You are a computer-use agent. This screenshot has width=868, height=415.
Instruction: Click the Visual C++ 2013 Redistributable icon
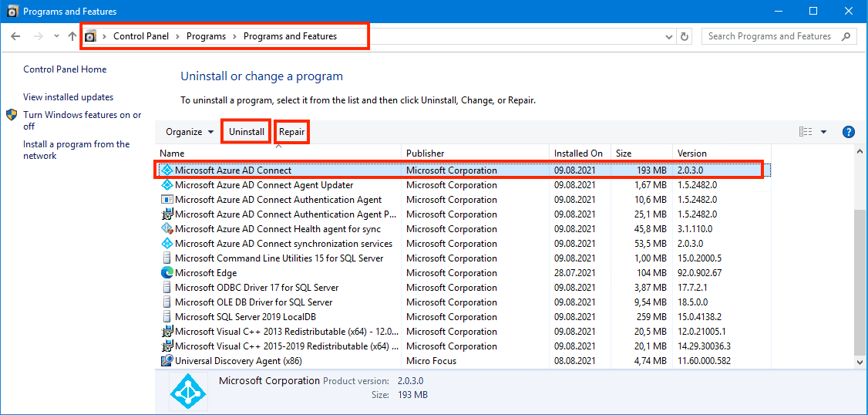coord(167,332)
